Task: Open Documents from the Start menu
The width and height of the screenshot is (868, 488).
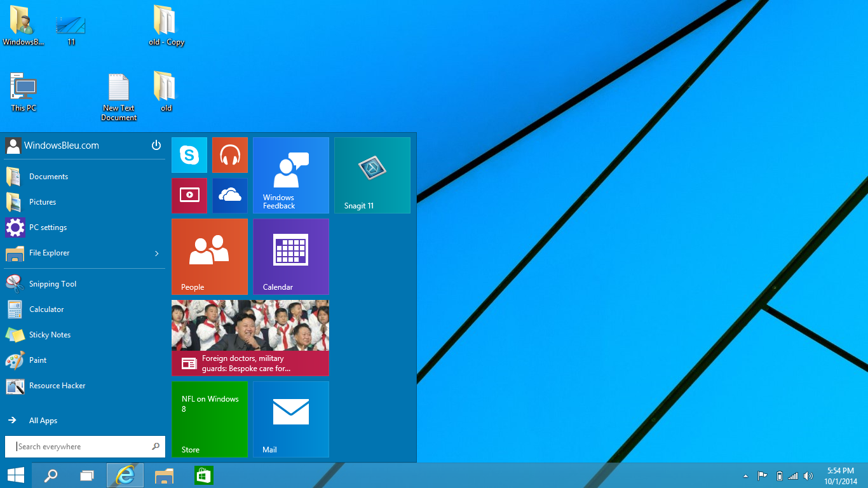Action: (x=85, y=177)
